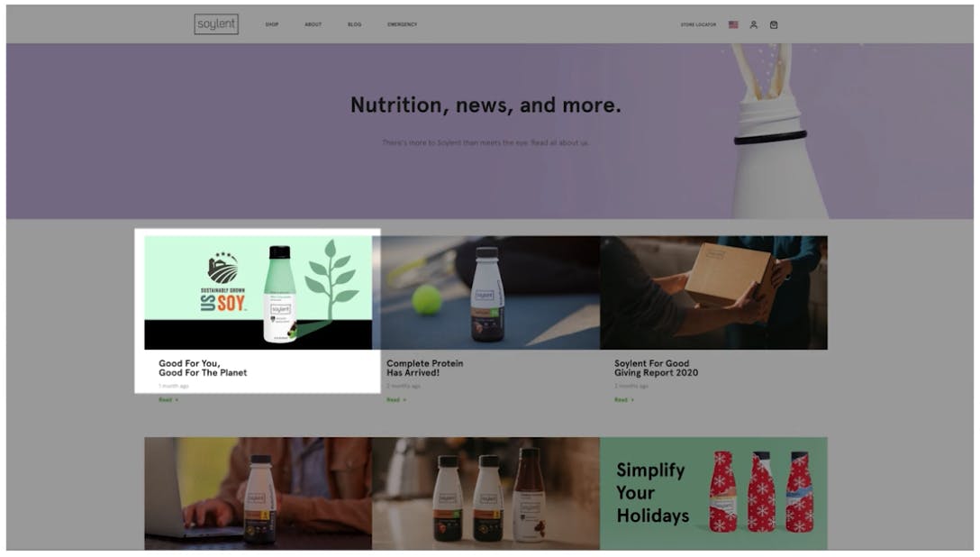Click the Store Locator link
Screen dimensions: 980x557
point(698,24)
